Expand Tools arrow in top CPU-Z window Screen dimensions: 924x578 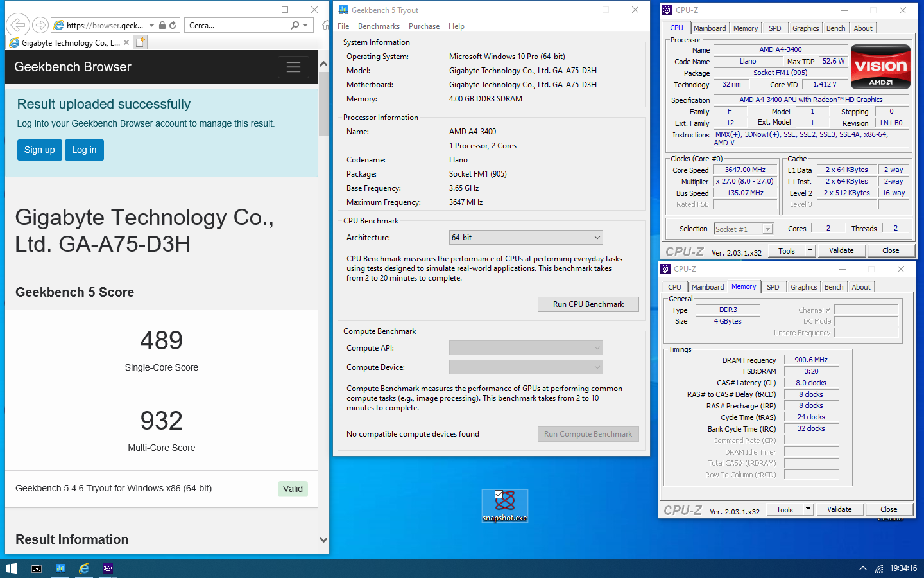coord(810,250)
